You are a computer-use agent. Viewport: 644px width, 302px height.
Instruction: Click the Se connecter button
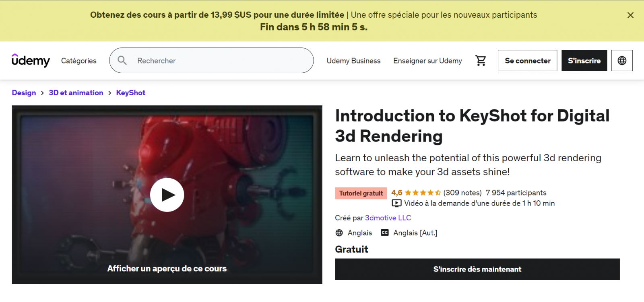pos(527,61)
